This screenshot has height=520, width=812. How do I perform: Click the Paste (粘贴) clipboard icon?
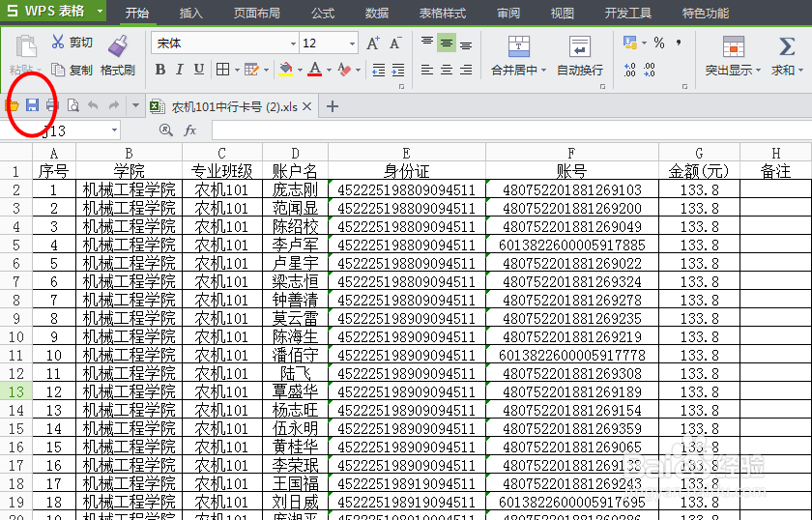(26, 47)
